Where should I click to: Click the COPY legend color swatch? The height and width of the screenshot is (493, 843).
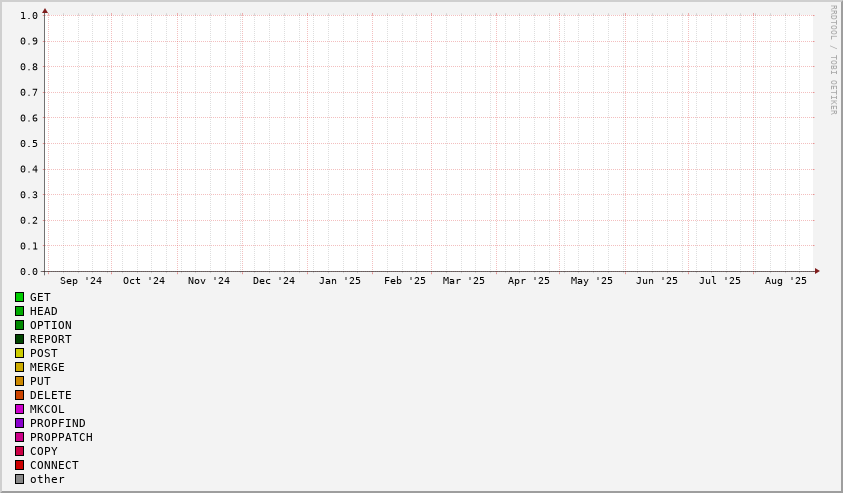[x=19, y=451]
